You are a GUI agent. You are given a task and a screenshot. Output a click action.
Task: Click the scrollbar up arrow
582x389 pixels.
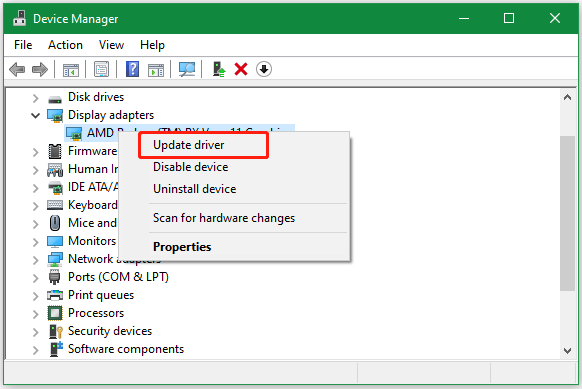[x=567, y=98]
